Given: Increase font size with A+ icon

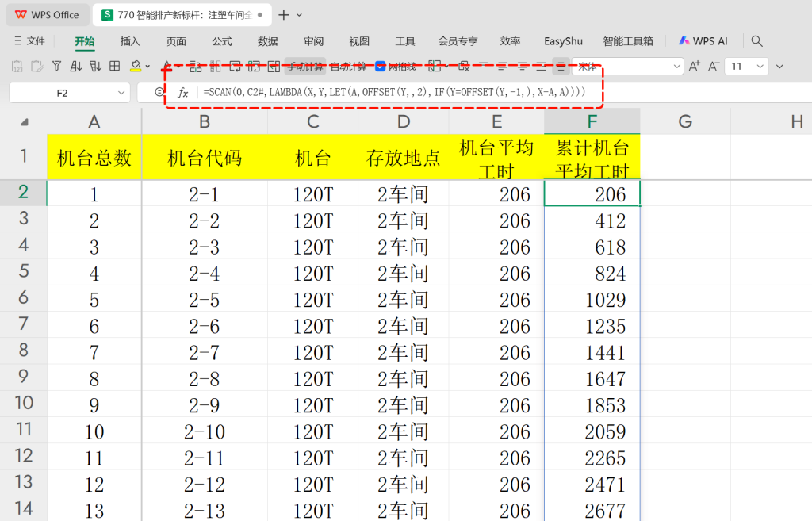Looking at the screenshot, I should tap(695, 67).
